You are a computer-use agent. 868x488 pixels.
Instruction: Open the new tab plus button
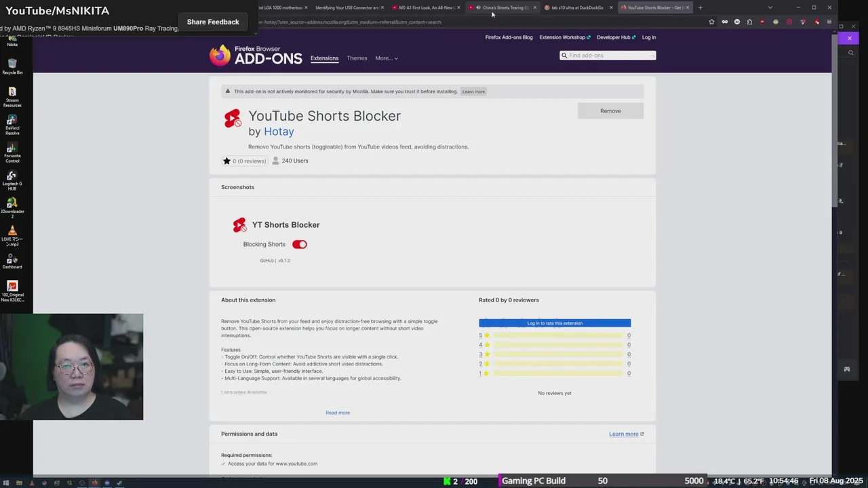700,7
